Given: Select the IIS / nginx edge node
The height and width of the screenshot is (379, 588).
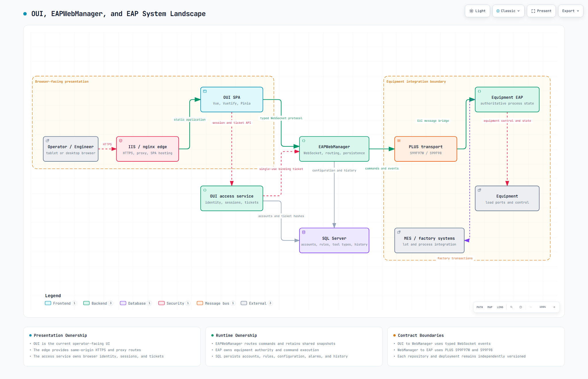Looking at the screenshot, I should click(148, 149).
